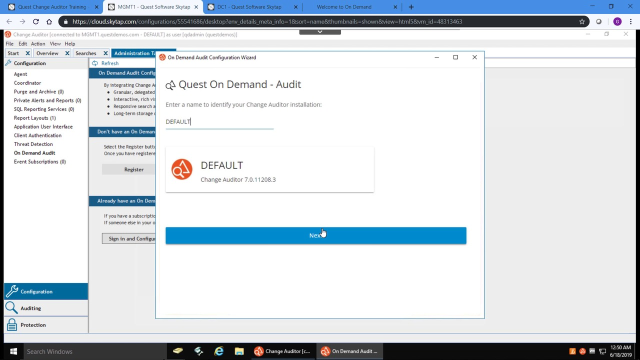Close the Start tab
Image resolution: width=640 pixels, height=360 pixels.
[27, 53]
